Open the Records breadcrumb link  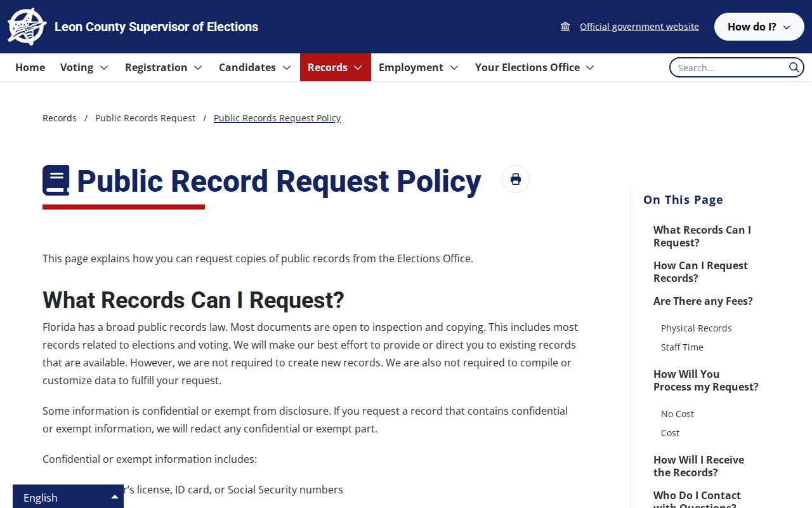tap(60, 118)
